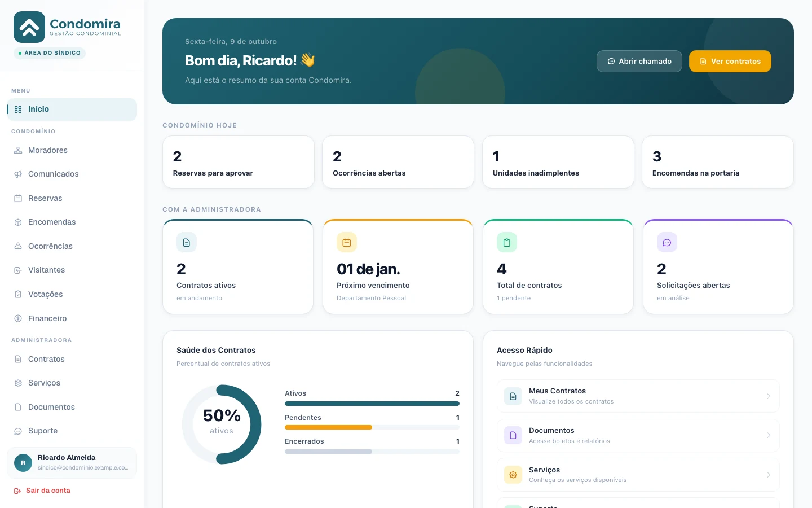The image size is (812, 508).
Task: Click the Reservas calendar icon in sidebar
Action: (x=18, y=198)
